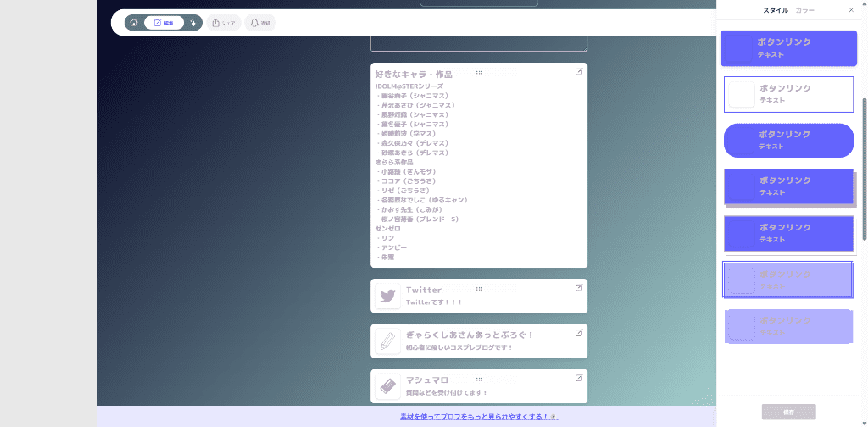Open the 素材を使ってプロフ link at bottom
The image size is (868, 427).
[479, 417]
